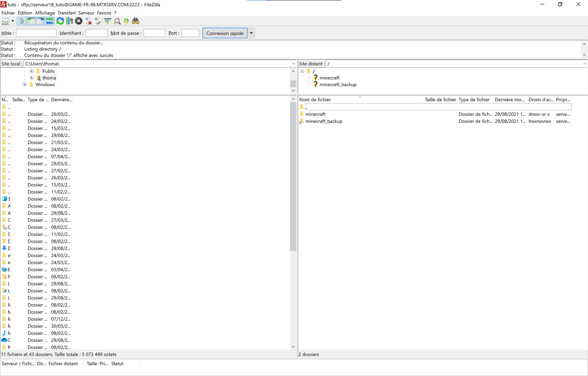Open the Site distant path dropdown
This screenshot has width=588, height=376.
pos(584,64)
